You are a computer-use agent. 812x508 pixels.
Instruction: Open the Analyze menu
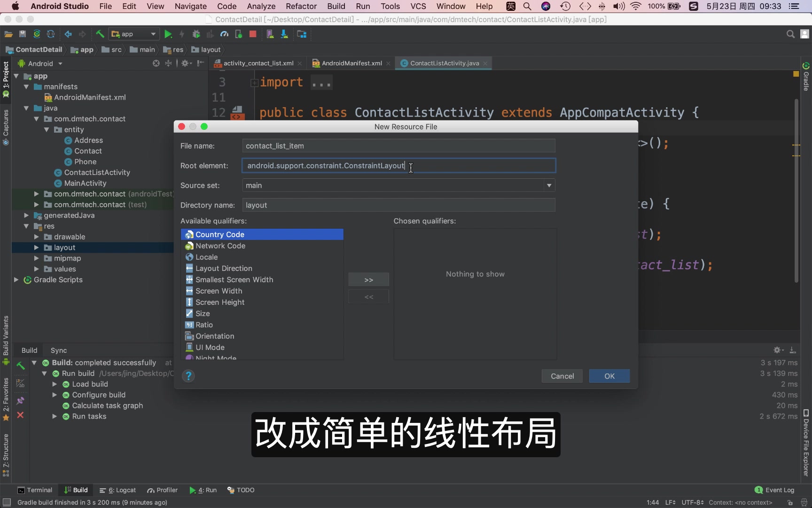point(261,6)
